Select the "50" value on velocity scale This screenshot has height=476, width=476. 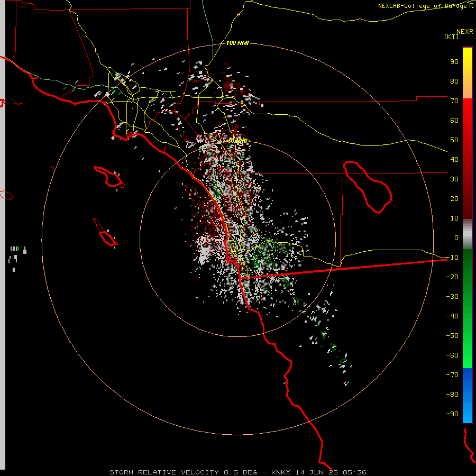click(454, 140)
